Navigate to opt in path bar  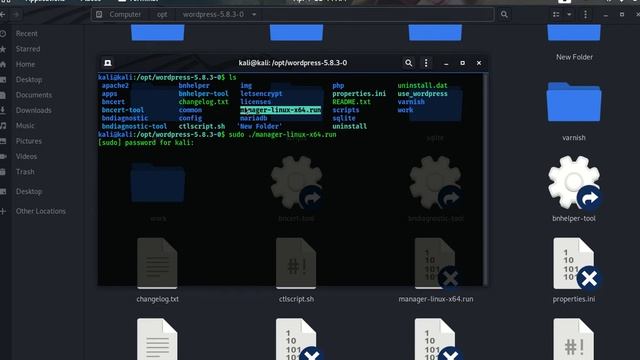tap(162, 14)
